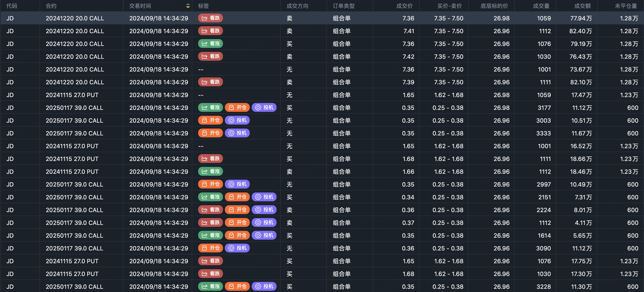Click the 投机 tag in the 10.51万 row
This screenshot has height=292, width=644.
pos(237,120)
